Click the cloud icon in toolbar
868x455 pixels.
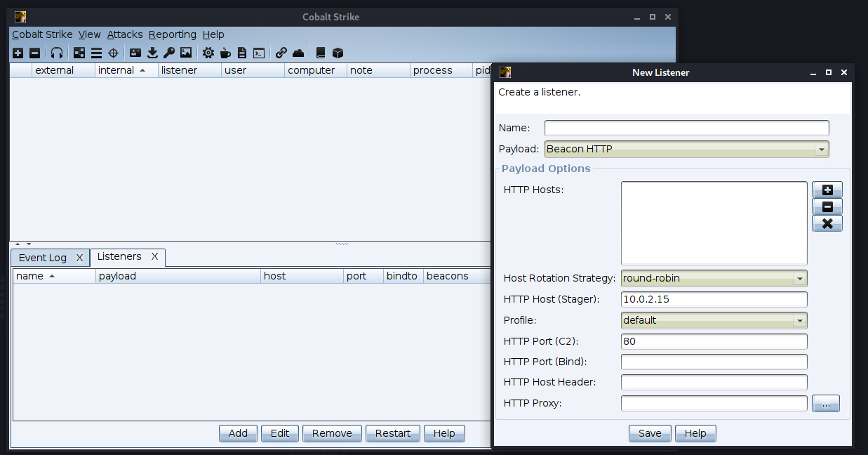click(x=298, y=53)
